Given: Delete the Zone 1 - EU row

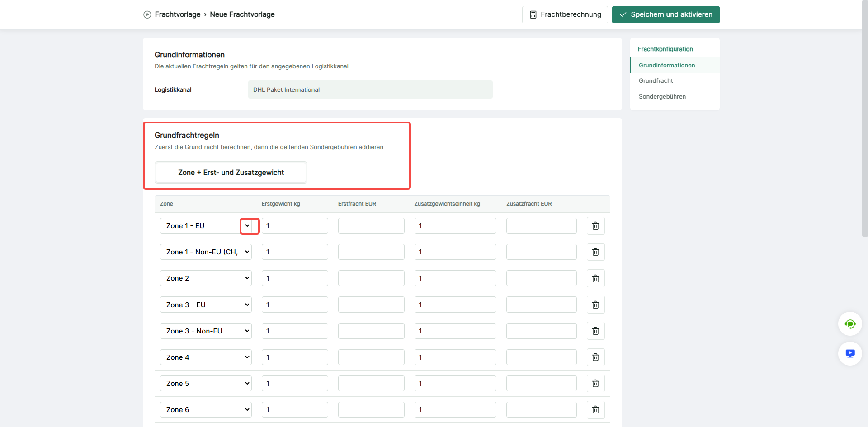Looking at the screenshot, I should point(595,226).
